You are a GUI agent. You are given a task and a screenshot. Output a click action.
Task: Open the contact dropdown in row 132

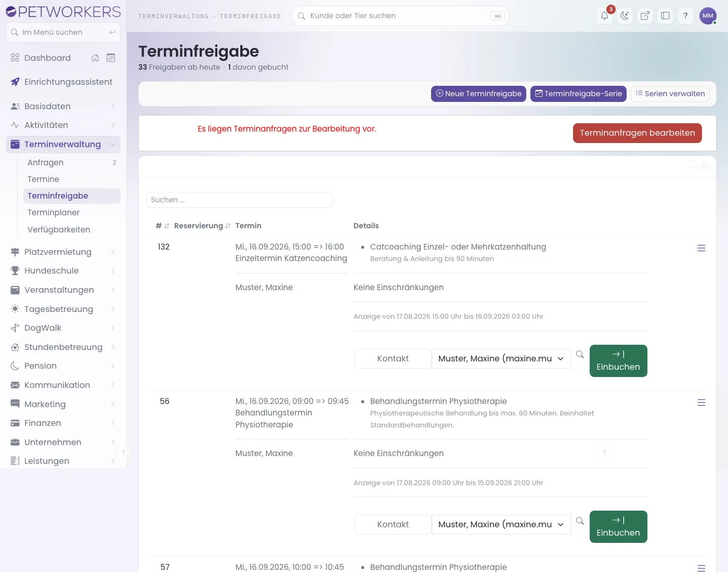click(501, 358)
